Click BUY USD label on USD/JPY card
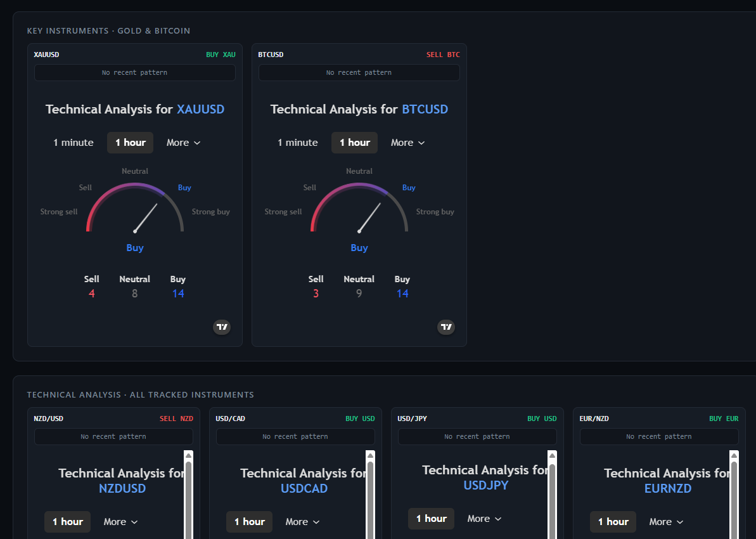Image resolution: width=756 pixels, height=539 pixels. [x=542, y=419]
